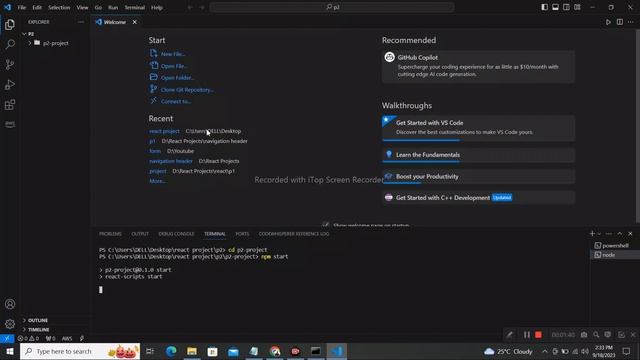The height and width of the screenshot is (360, 640).
Task: Open the GitHub Copilot recommendation
Action: [x=478, y=67]
